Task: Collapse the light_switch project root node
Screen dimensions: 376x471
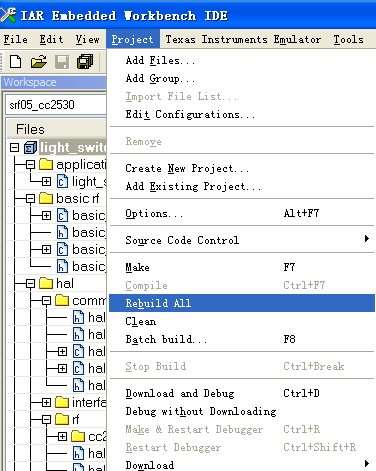Action: 14,147
